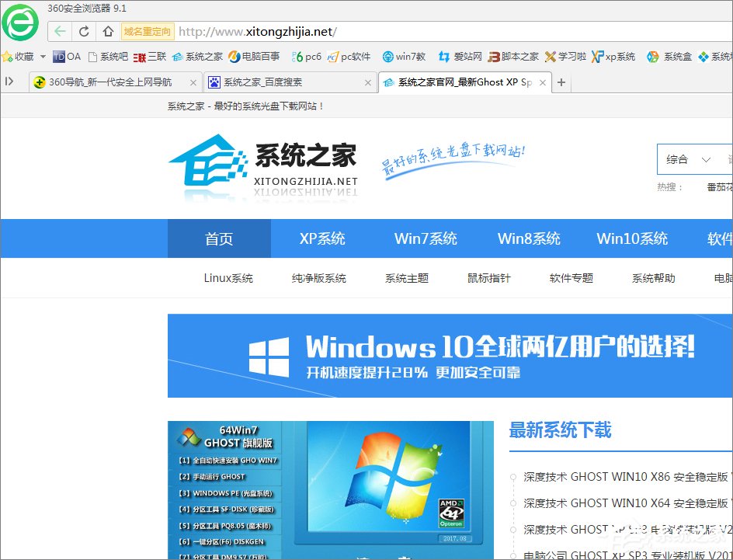This screenshot has height=560, width=733.
Task: Open the xp系统 bookmark
Action: pyautogui.click(x=613, y=57)
